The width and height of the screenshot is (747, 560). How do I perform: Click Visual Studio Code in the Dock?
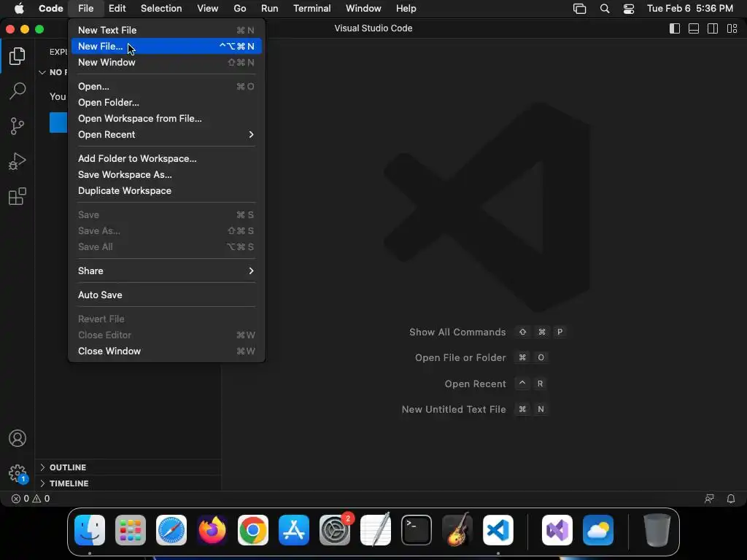[498, 530]
